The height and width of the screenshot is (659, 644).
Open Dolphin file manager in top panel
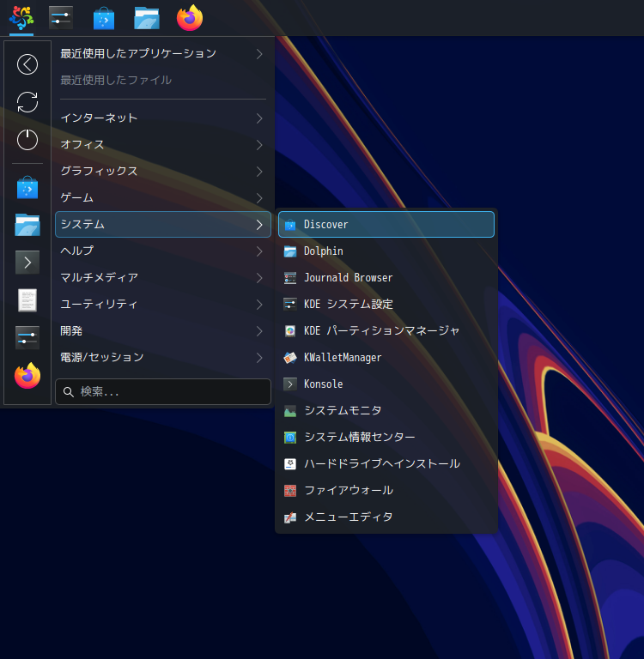point(147,19)
